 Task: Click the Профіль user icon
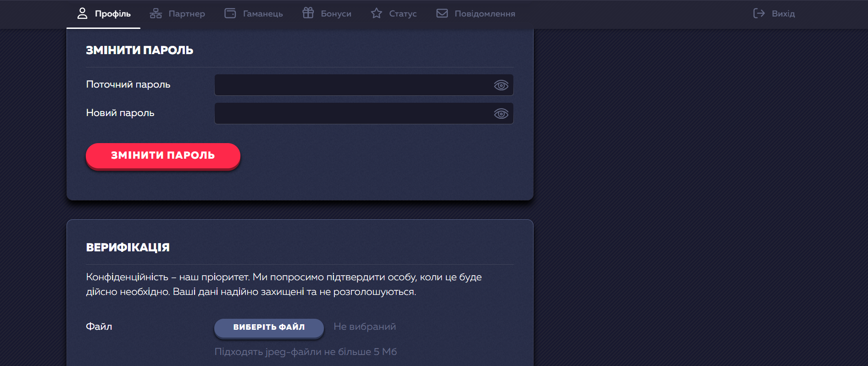(82, 13)
